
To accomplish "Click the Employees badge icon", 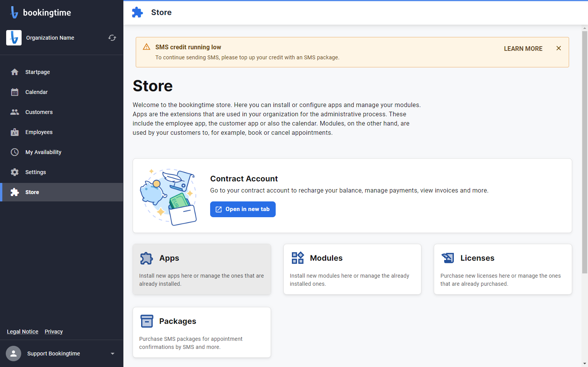I will pos(15,132).
